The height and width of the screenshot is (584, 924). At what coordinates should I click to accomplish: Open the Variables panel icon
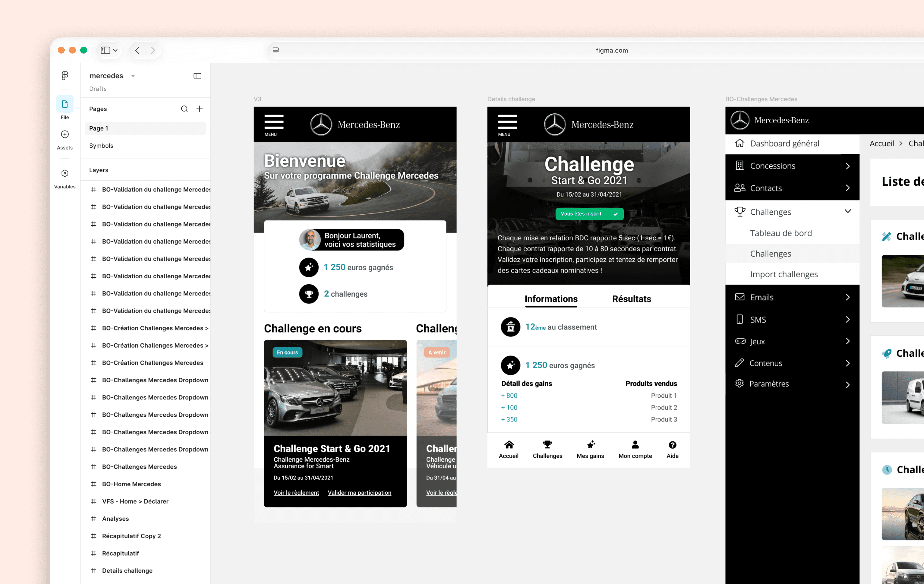[65, 173]
